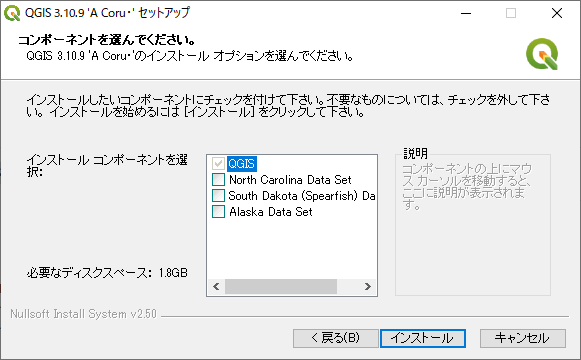Click the greyed-out maximize window button
Viewport: 581px width, 360px height.
point(511,13)
